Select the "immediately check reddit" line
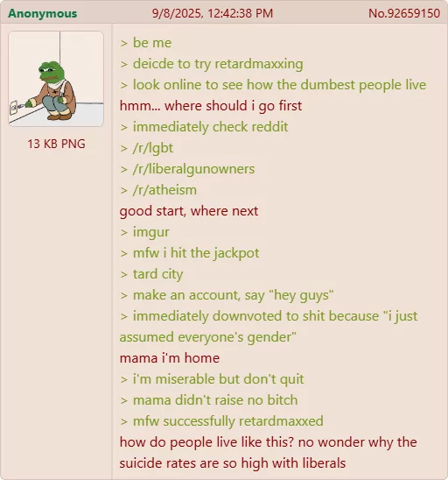Screen dimensions: 448x480 (x=204, y=127)
